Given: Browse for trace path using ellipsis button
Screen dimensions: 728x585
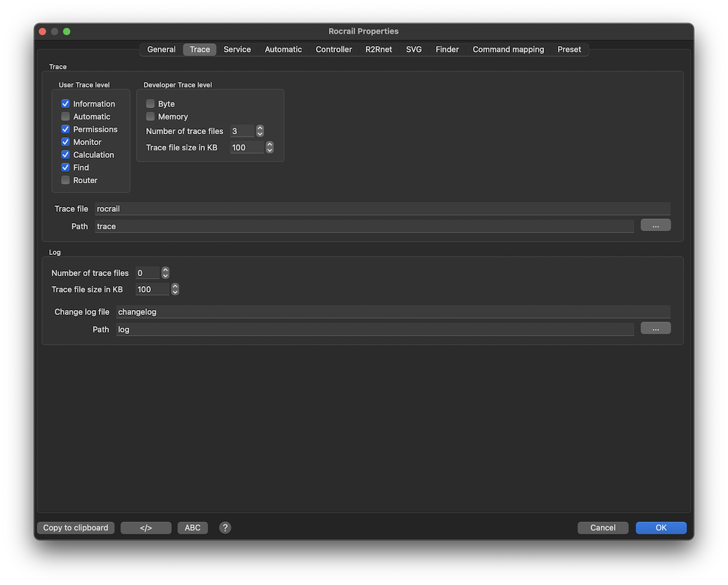Looking at the screenshot, I should [x=655, y=225].
